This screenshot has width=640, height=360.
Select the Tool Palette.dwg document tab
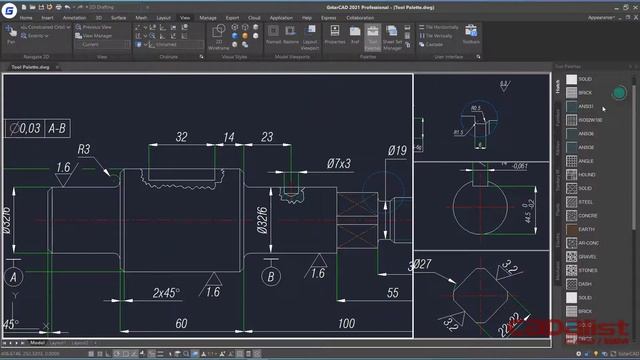pyautogui.click(x=31, y=67)
